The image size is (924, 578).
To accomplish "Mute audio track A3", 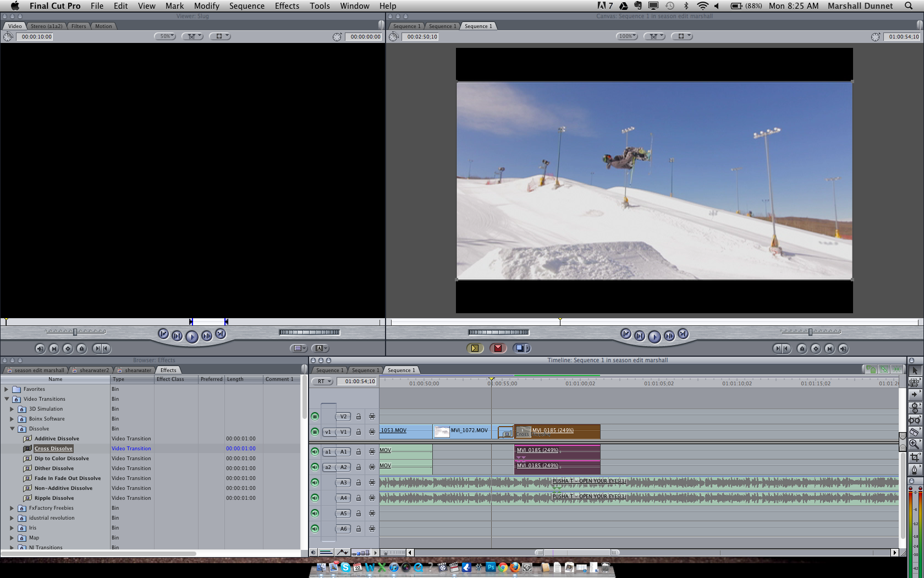I will click(315, 483).
